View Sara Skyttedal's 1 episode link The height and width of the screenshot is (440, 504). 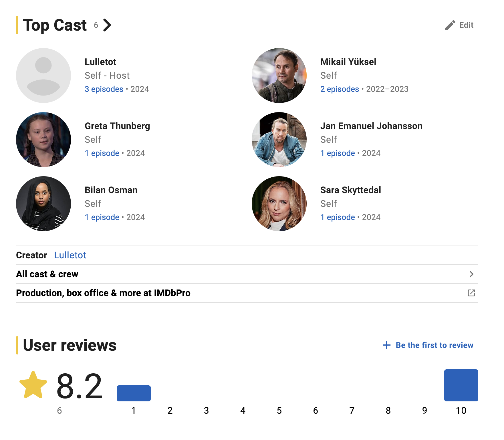[338, 217]
